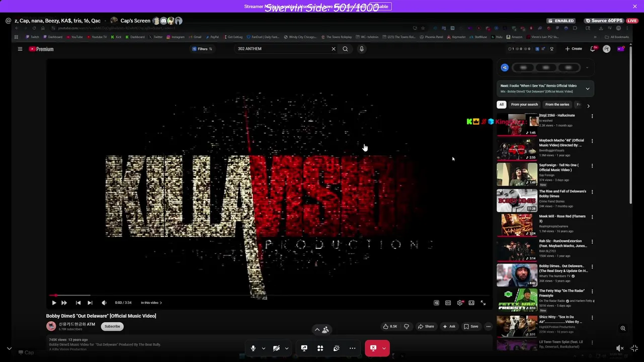Screen dimensions: 644x362
Task: Show more filter chips with arrow
Action: [x=588, y=106]
